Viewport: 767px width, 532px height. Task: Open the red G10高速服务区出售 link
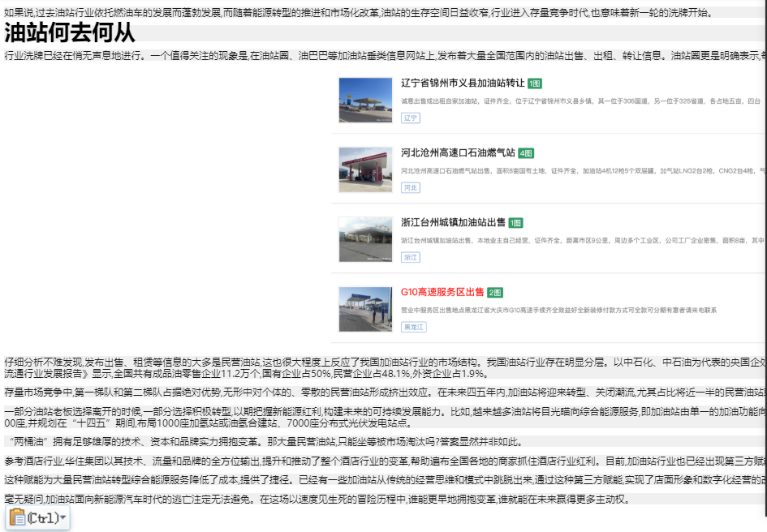pos(442,288)
